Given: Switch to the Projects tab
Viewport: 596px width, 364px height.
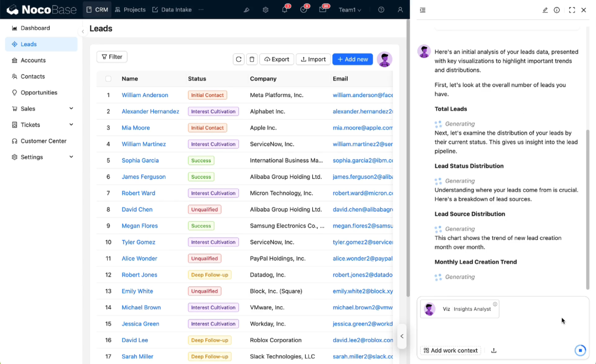Looking at the screenshot, I should click(130, 10).
